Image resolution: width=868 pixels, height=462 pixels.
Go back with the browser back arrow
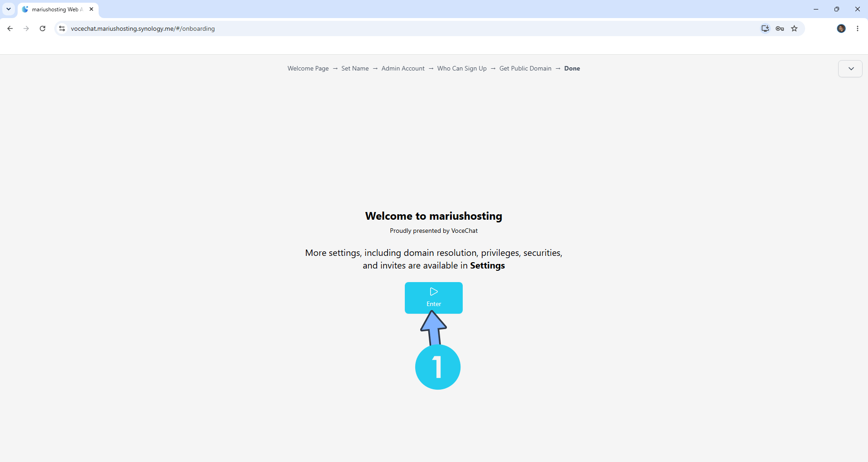point(10,28)
